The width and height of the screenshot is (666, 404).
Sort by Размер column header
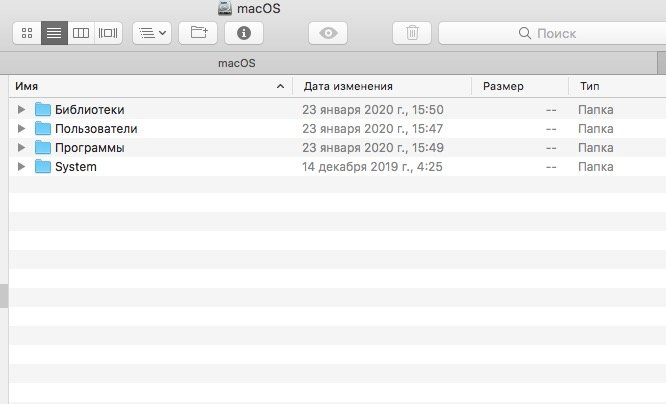tap(518, 87)
